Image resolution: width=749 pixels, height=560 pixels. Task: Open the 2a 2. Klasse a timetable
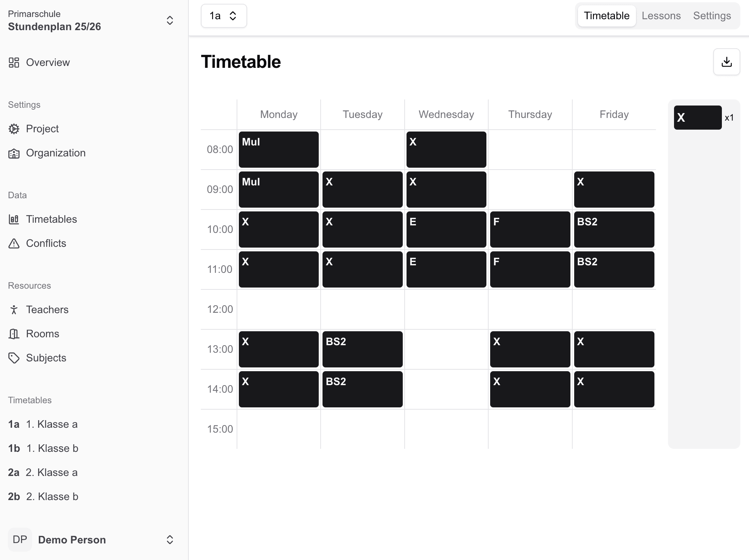(x=43, y=473)
